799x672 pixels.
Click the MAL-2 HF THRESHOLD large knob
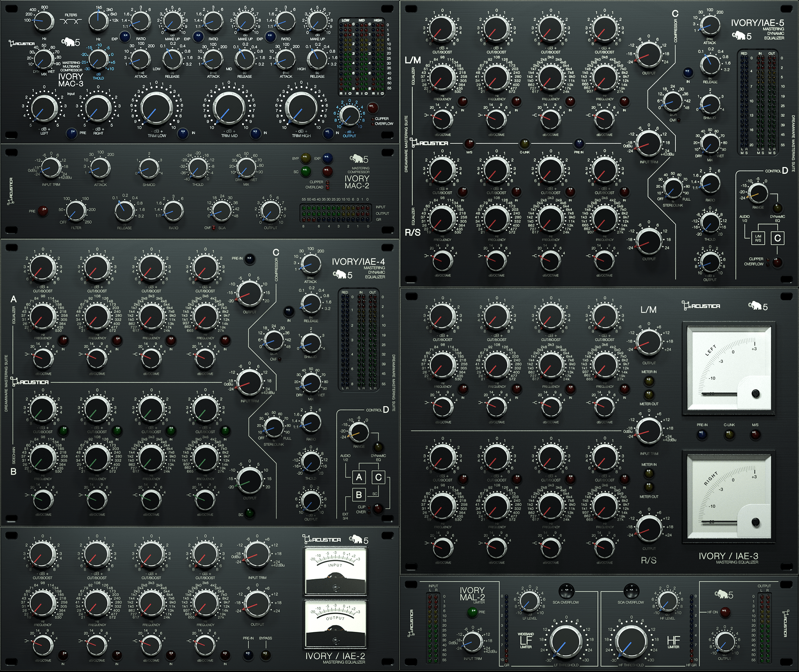point(631,642)
